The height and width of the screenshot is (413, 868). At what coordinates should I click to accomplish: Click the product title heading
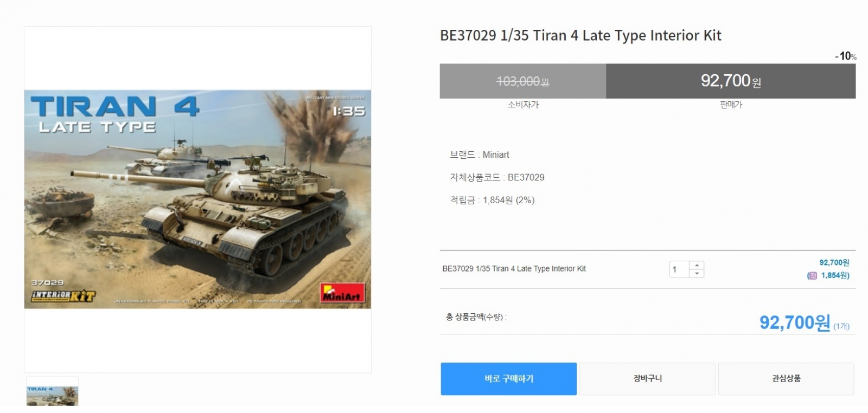[580, 36]
